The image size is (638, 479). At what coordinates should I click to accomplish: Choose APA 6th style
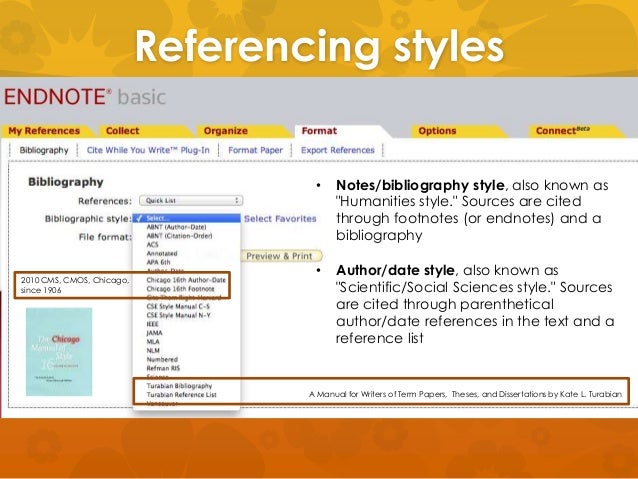pyautogui.click(x=158, y=262)
